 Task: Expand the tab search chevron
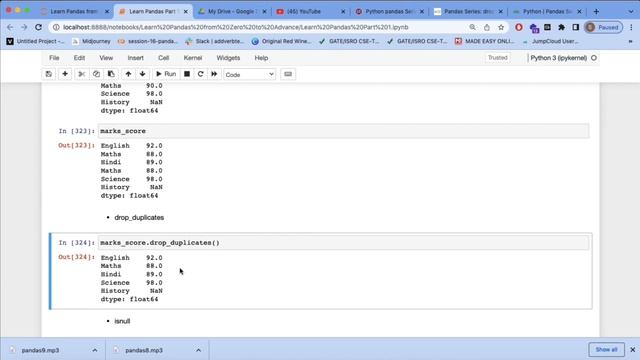tap(631, 11)
